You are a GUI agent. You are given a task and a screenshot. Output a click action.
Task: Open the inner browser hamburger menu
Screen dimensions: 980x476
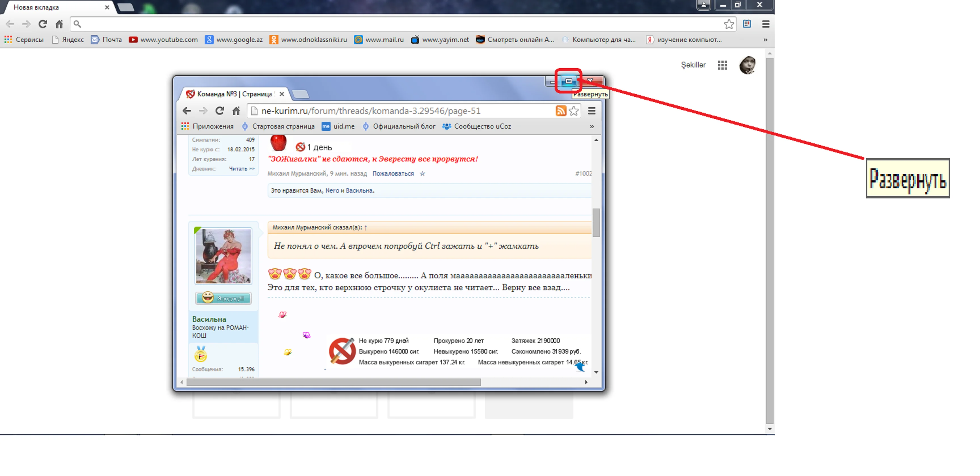coord(592,111)
